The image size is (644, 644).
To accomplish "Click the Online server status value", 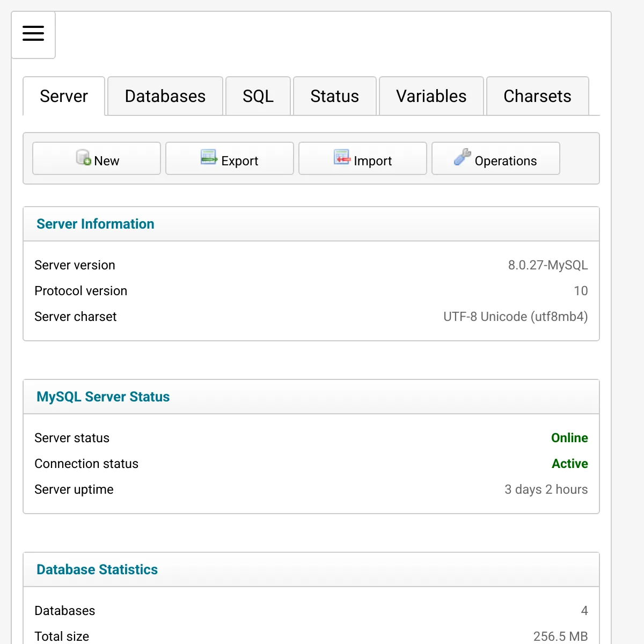I will 569,438.
